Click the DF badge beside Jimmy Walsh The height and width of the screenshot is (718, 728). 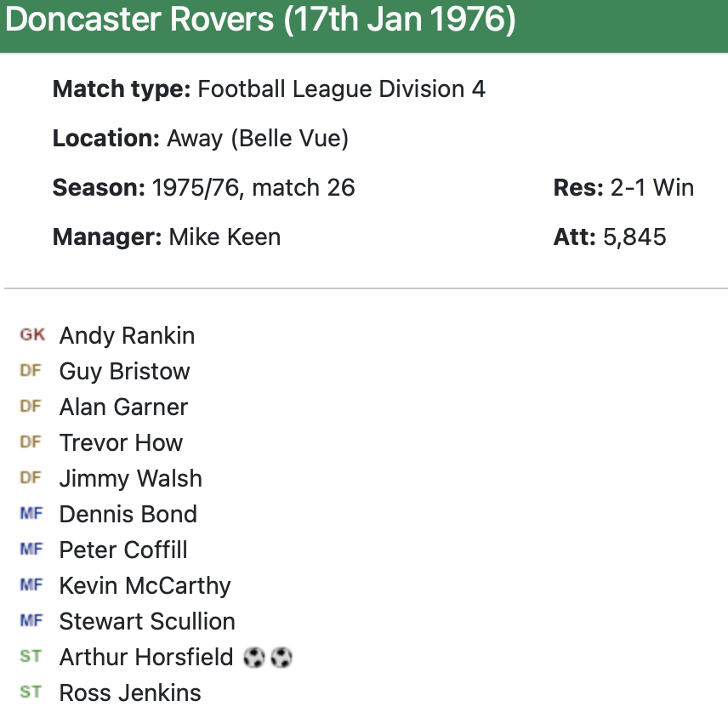31,478
